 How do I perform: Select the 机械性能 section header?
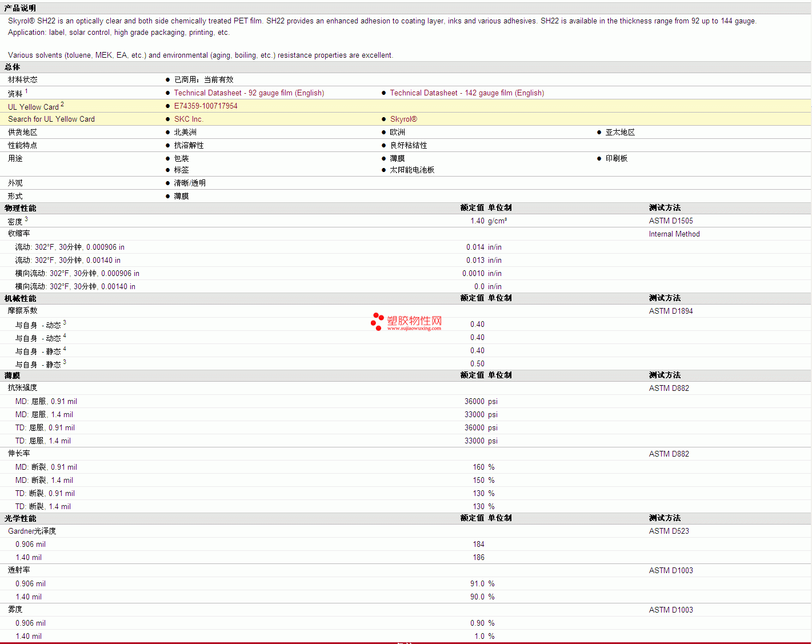(x=20, y=298)
